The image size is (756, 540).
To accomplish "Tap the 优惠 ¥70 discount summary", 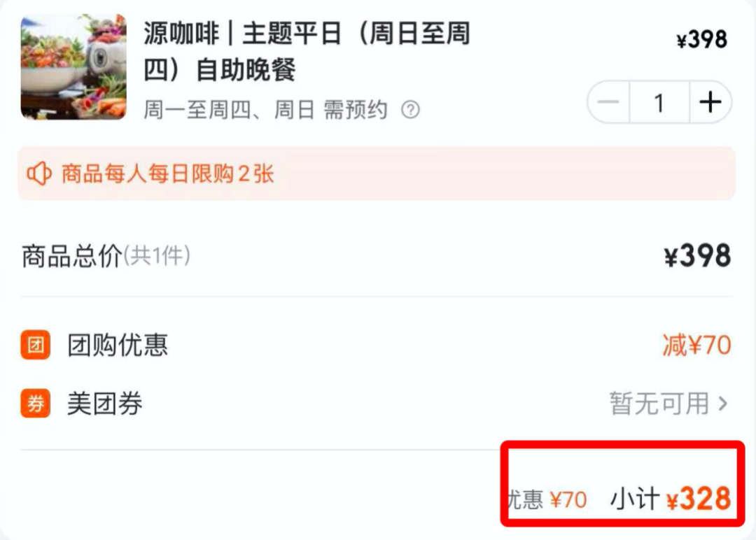I will (547, 499).
